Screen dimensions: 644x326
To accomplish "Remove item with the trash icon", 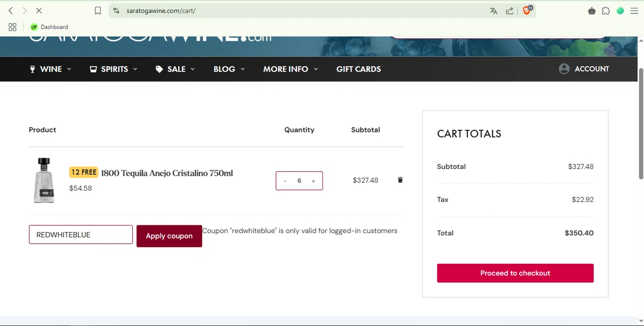I will tap(400, 180).
